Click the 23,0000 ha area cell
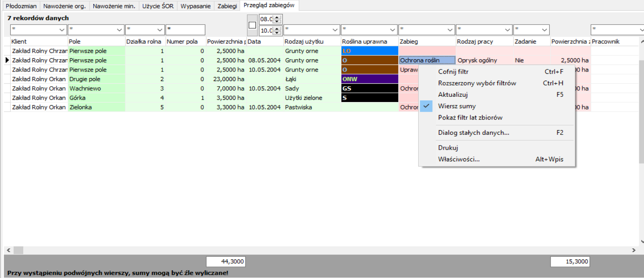The width and height of the screenshot is (644, 278). [x=226, y=79]
